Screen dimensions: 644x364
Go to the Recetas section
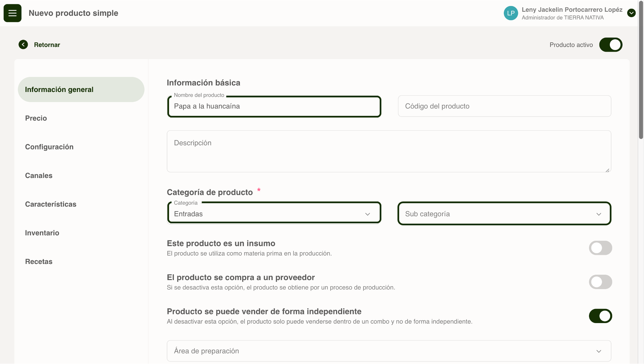39,262
